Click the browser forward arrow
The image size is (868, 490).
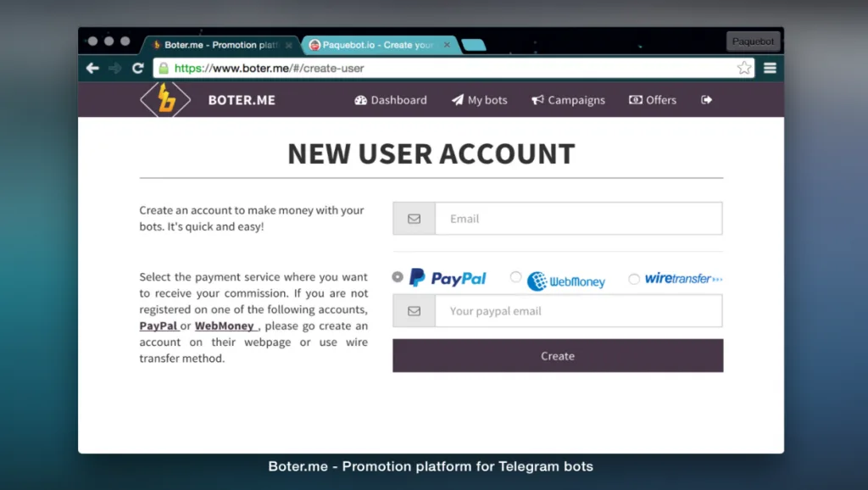point(115,68)
